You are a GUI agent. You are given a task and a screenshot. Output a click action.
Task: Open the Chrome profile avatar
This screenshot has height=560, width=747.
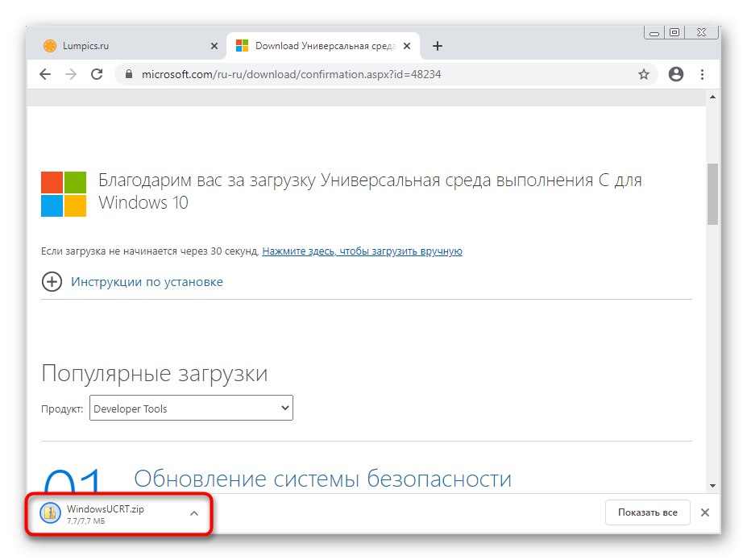[675, 74]
